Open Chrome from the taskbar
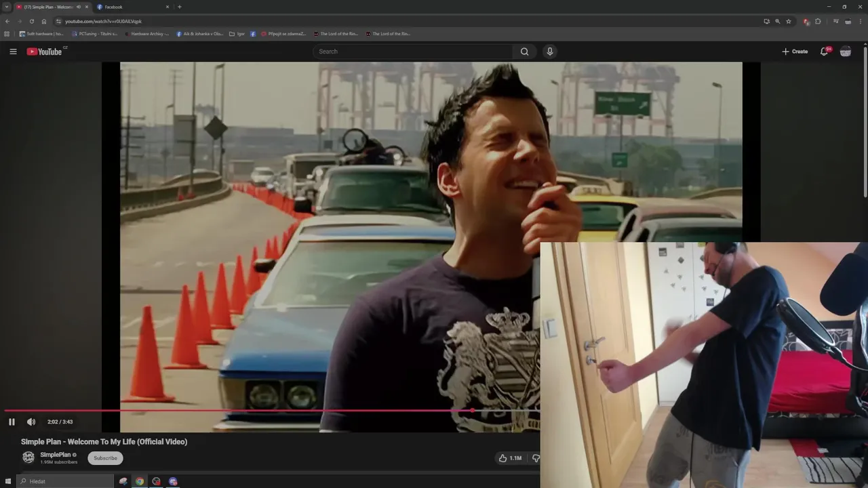Image resolution: width=868 pixels, height=488 pixels. pyautogui.click(x=140, y=481)
